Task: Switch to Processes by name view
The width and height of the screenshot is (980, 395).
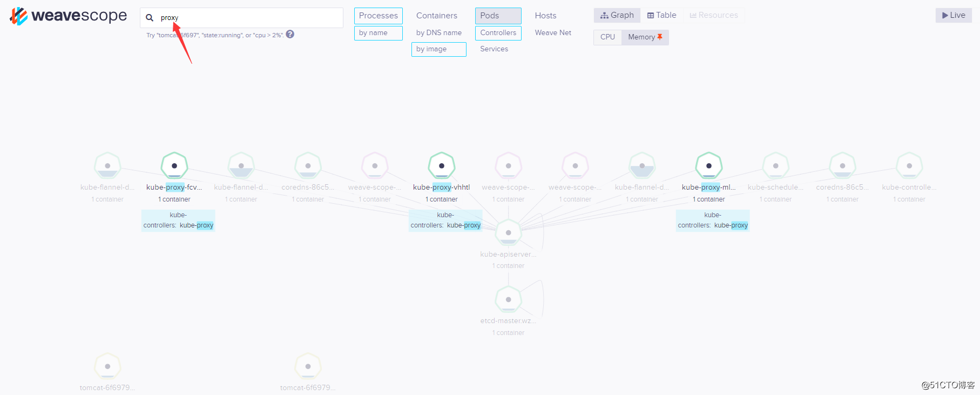Action: click(x=379, y=33)
